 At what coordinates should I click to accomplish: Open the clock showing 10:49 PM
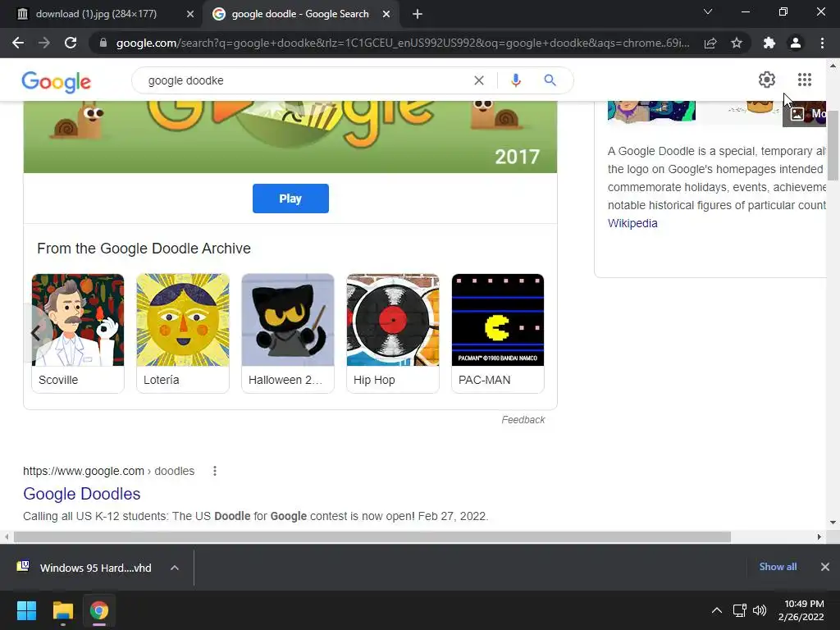tap(801, 610)
